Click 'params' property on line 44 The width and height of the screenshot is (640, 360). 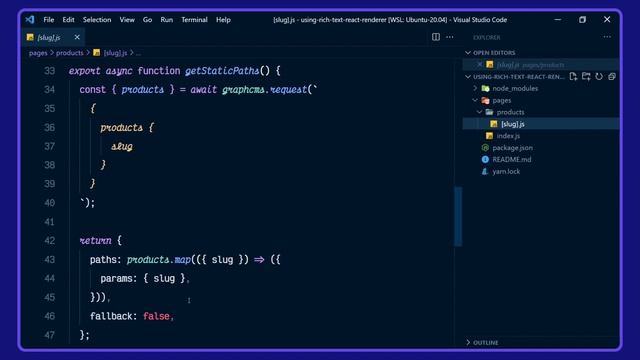click(x=116, y=279)
